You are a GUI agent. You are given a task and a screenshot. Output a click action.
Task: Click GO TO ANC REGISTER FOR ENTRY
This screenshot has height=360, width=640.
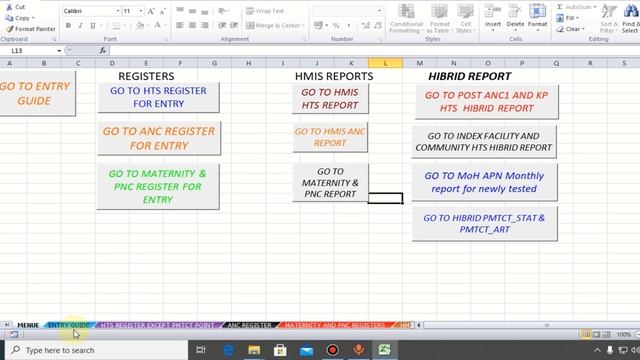point(159,138)
